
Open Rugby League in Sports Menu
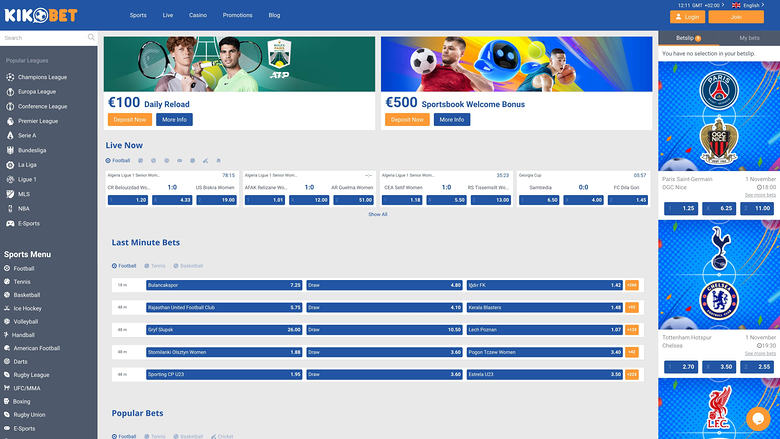(31, 375)
